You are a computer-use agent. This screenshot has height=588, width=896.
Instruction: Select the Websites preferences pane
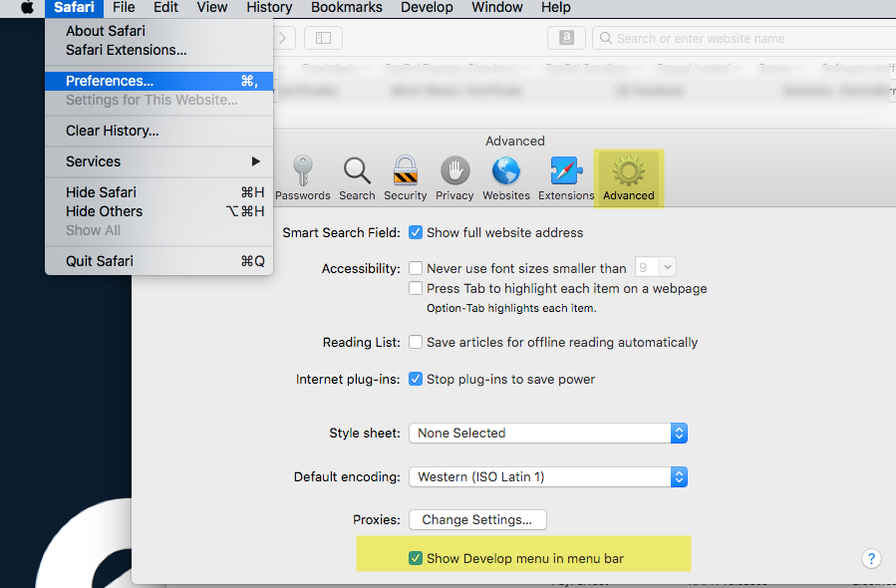click(506, 178)
